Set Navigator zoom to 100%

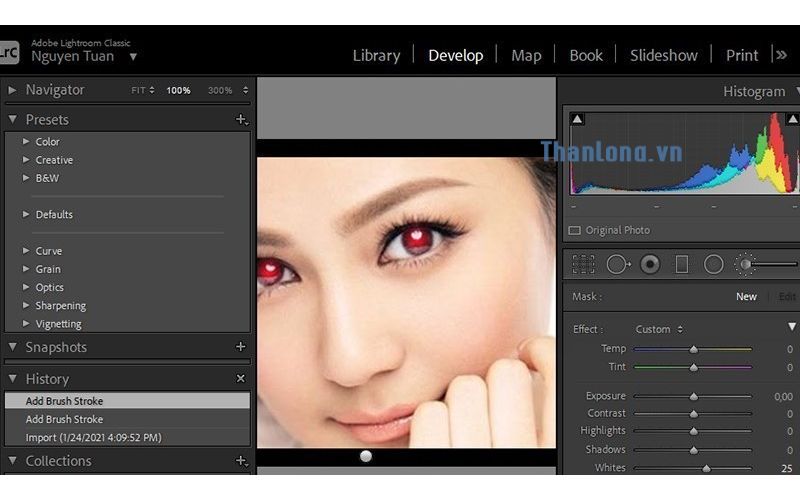coord(178,90)
